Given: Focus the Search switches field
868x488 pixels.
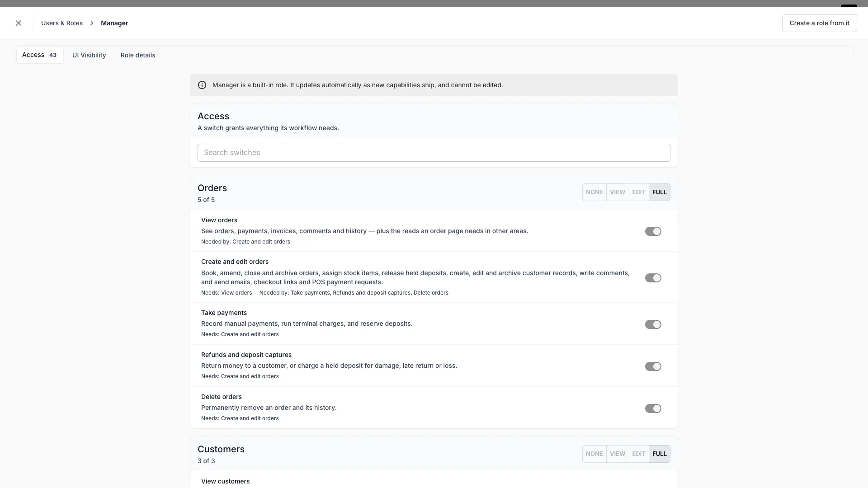Looking at the screenshot, I should (434, 153).
